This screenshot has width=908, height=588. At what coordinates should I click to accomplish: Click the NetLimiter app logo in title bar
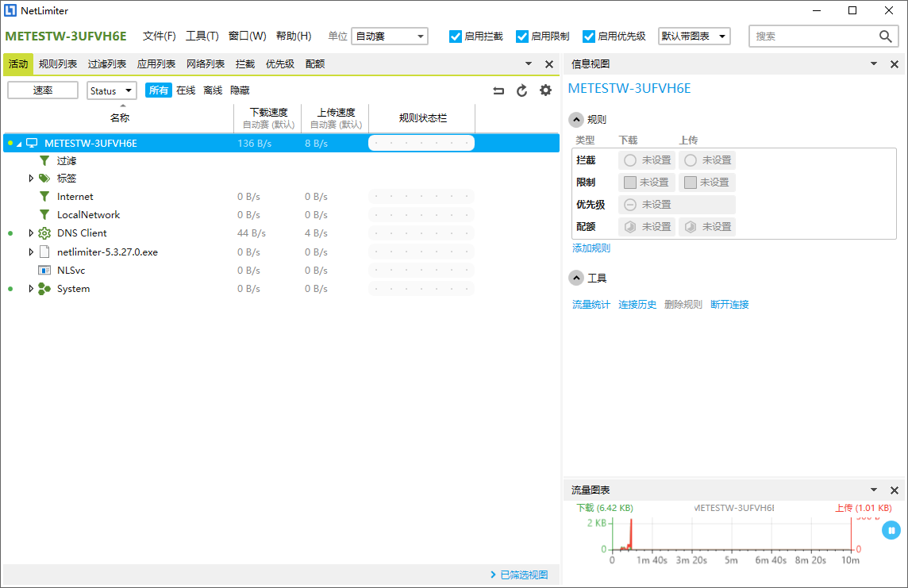click(x=10, y=10)
